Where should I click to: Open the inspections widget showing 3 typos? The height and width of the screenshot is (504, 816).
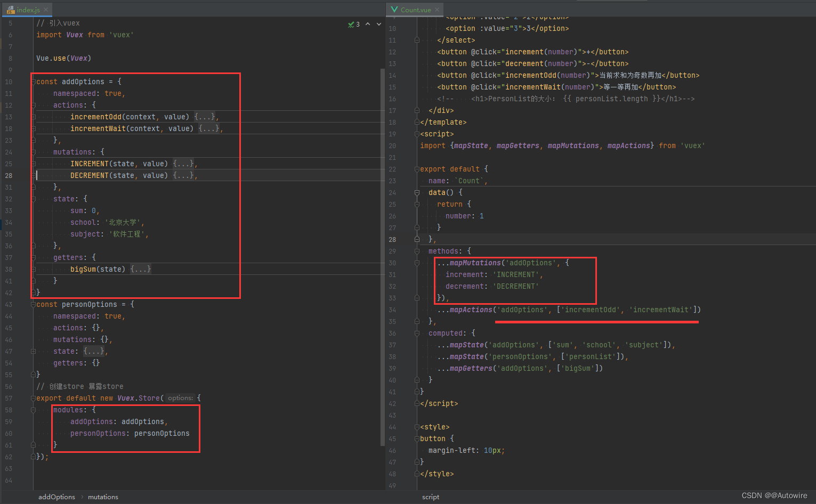354,24
